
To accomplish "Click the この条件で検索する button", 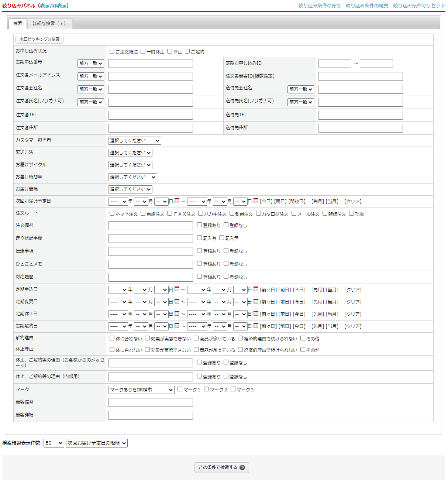I will [x=221, y=467].
